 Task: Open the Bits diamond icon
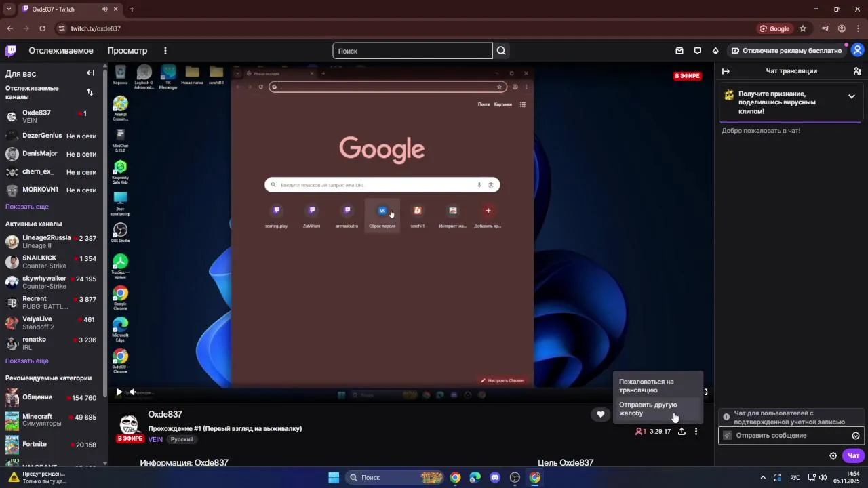pyautogui.click(x=715, y=51)
